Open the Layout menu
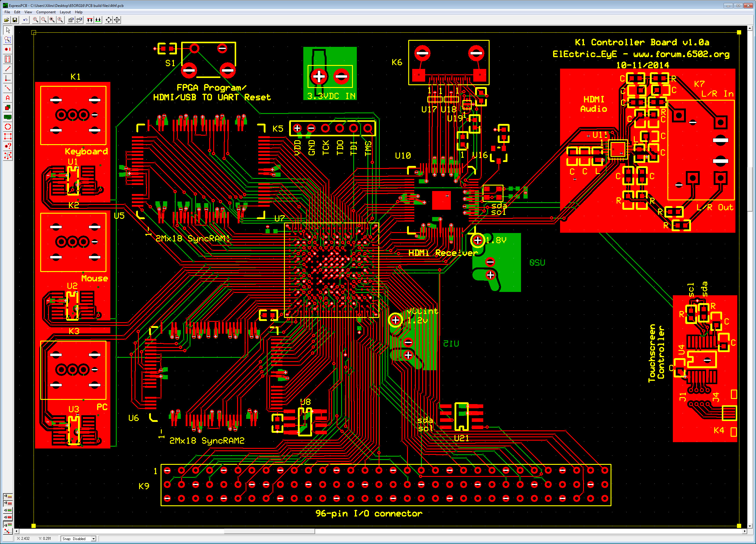The width and height of the screenshot is (756, 544). tap(65, 12)
